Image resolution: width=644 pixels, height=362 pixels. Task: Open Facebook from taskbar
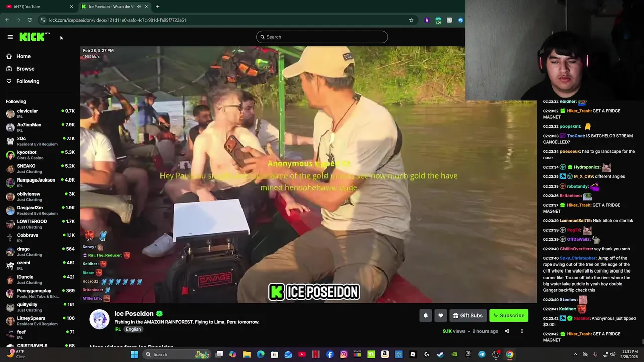coord(330,354)
